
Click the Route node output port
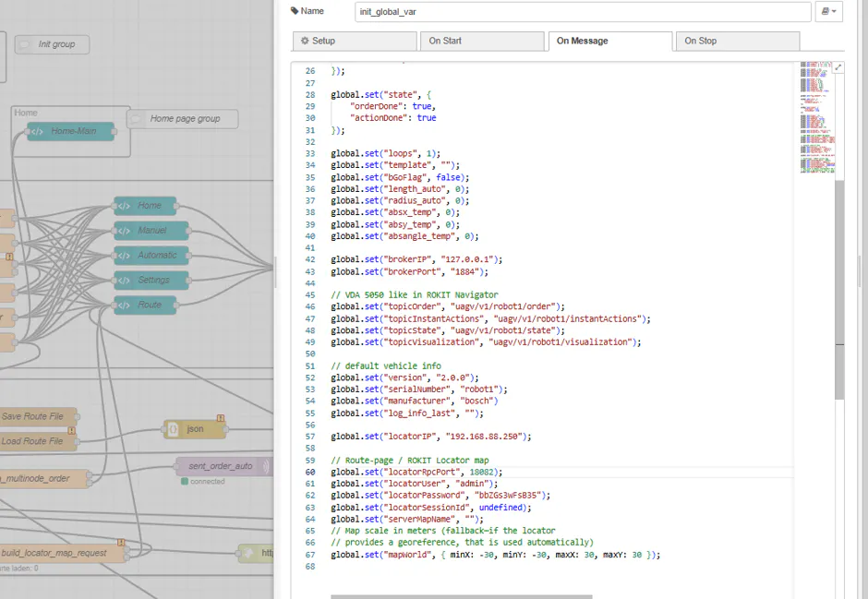coord(176,305)
